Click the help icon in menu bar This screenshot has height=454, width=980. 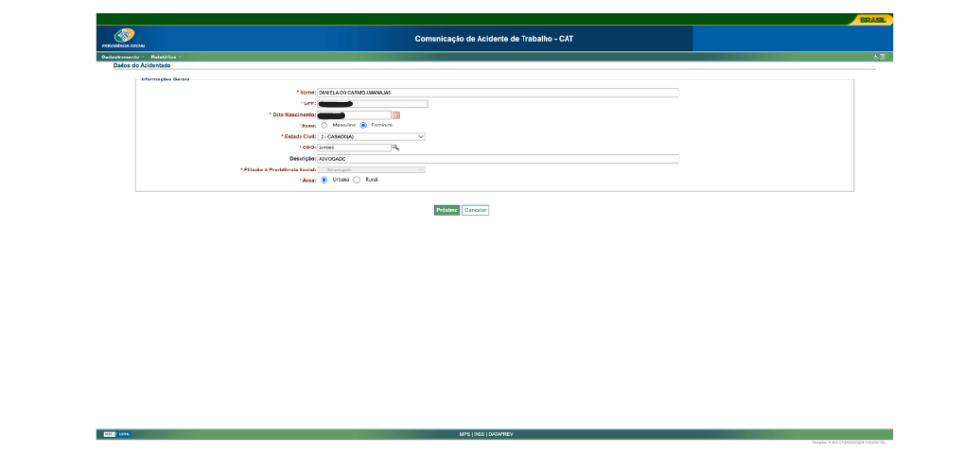(882, 57)
